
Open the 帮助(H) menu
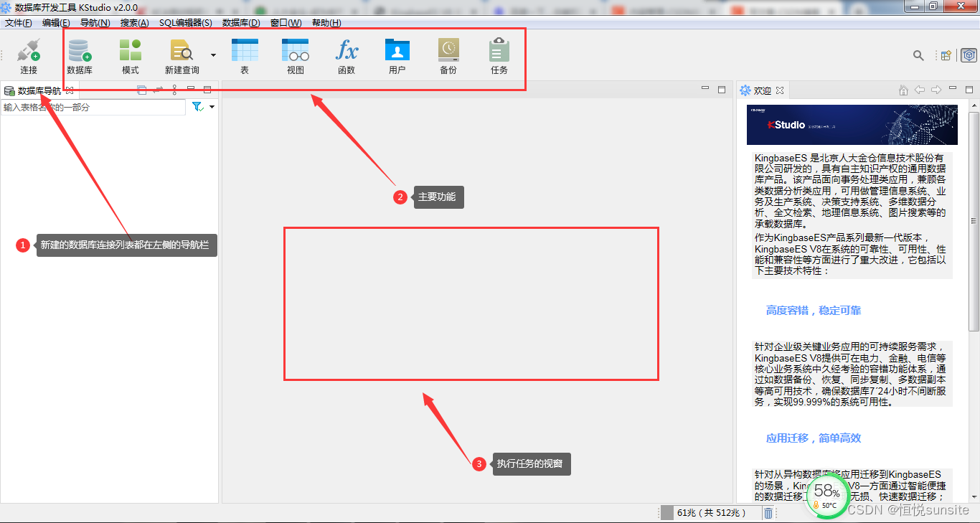tap(326, 23)
